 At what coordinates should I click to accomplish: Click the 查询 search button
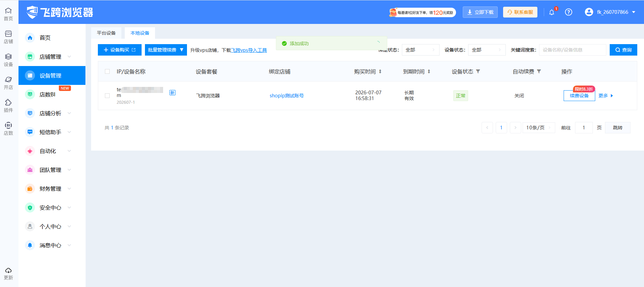[623, 50]
